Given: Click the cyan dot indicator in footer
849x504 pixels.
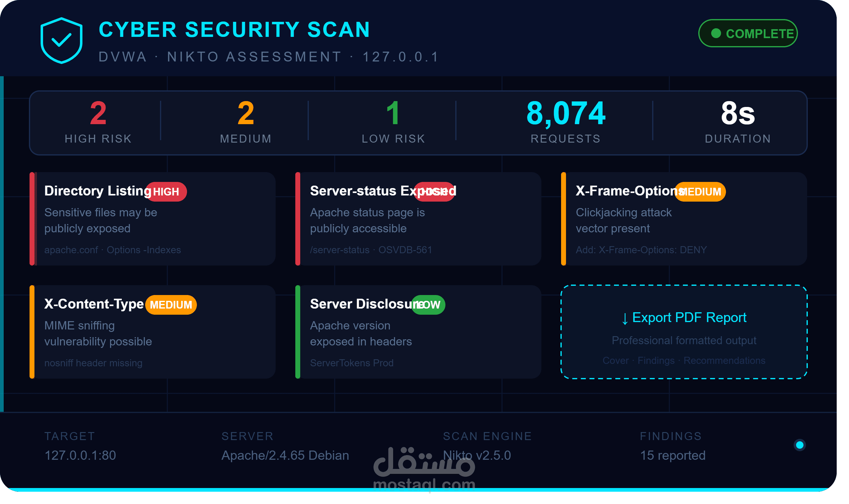Looking at the screenshot, I should pyautogui.click(x=799, y=445).
